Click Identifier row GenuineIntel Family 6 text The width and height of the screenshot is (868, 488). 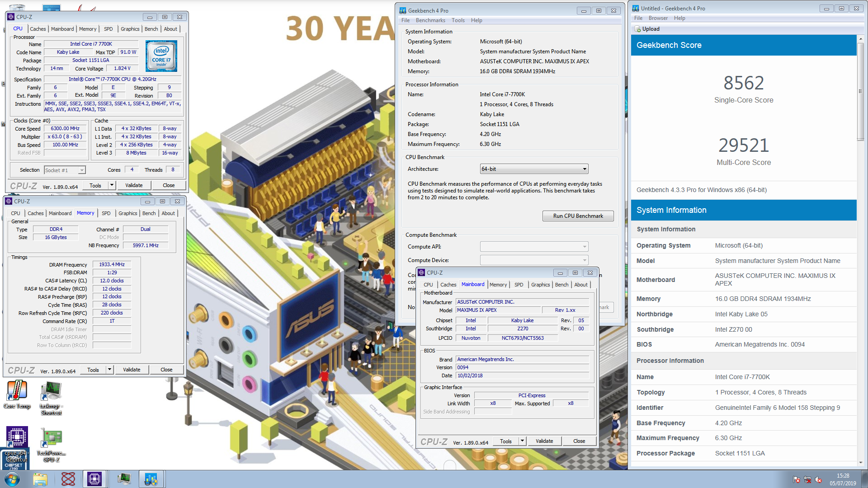[777, 408]
